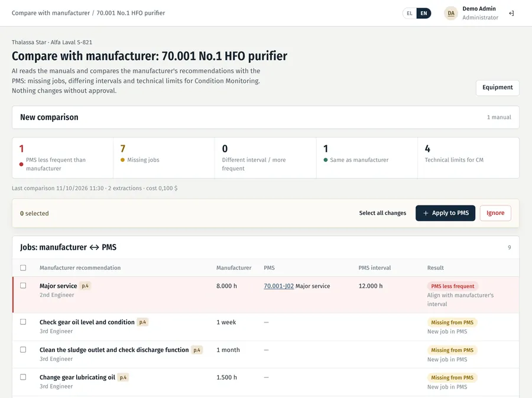Click the Manufacturer recommendation column header

(80, 268)
